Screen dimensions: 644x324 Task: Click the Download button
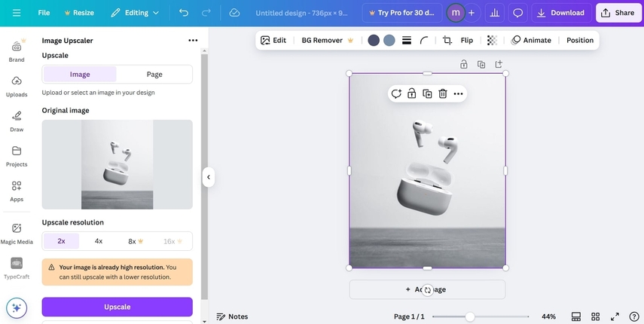pyautogui.click(x=561, y=13)
